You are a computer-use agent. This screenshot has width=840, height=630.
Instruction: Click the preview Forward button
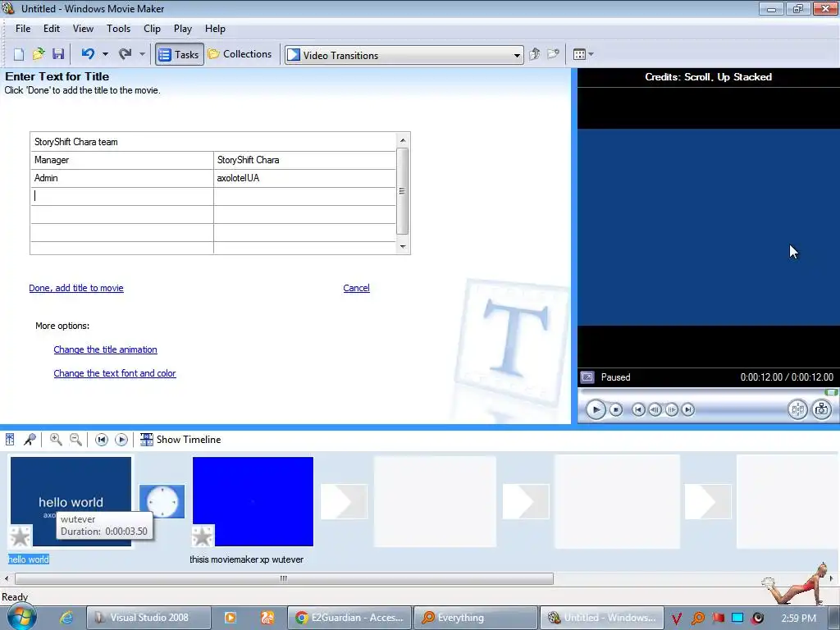point(688,410)
